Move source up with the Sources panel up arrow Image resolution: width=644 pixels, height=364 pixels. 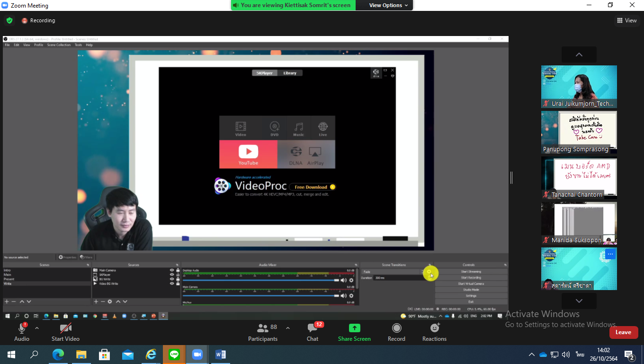coord(118,301)
